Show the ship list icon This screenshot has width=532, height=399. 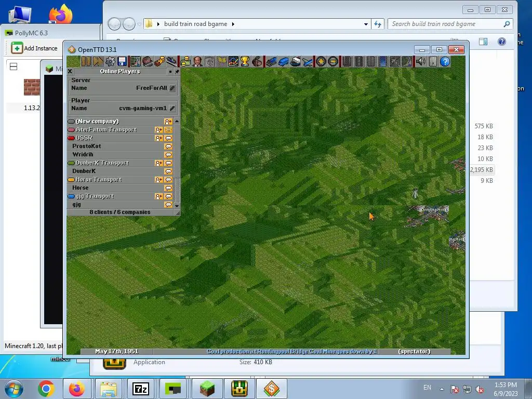(x=295, y=61)
